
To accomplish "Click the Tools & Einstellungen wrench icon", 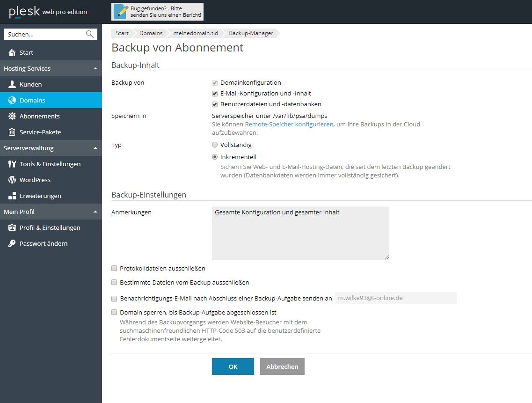I will [x=12, y=164].
